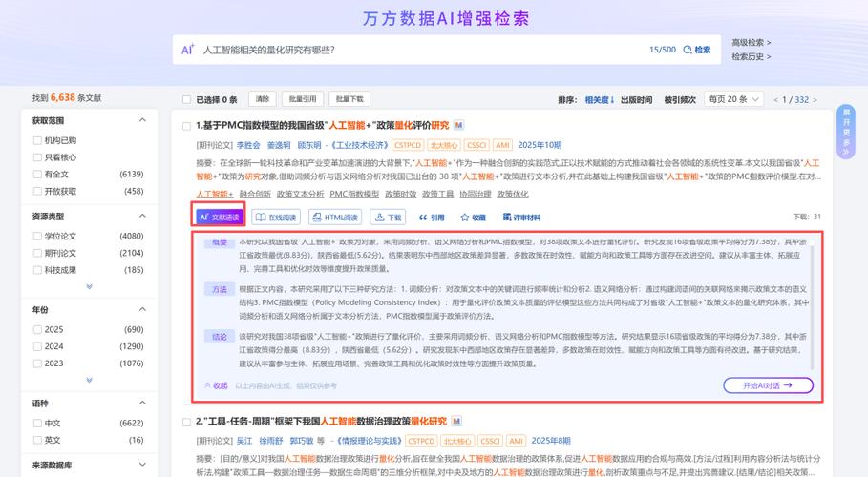The image size is (868, 477).
Task: Click the AI+ icon in search box
Action: click(188, 50)
